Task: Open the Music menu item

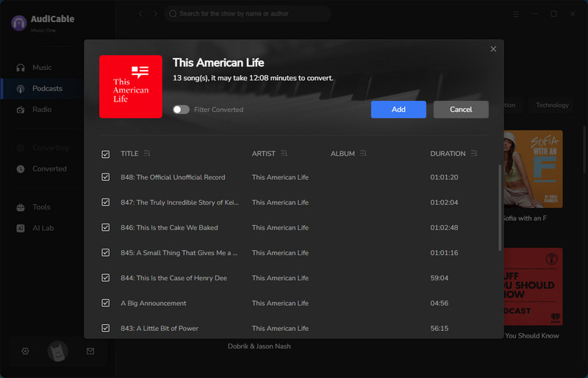Action: (x=42, y=68)
